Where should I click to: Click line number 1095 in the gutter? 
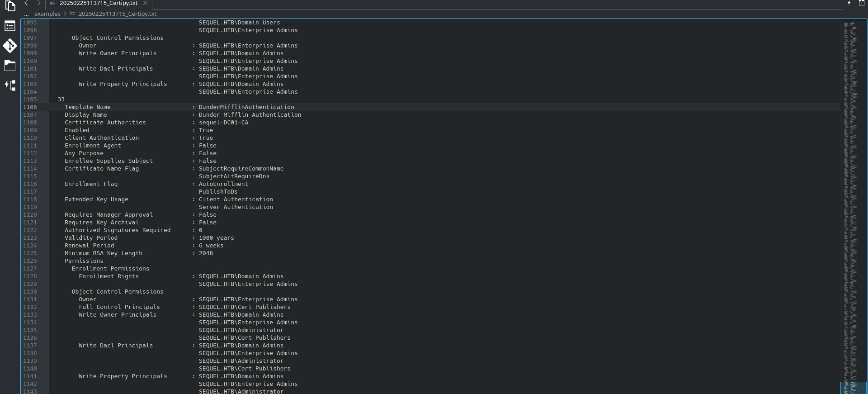[x=30, y=23]
